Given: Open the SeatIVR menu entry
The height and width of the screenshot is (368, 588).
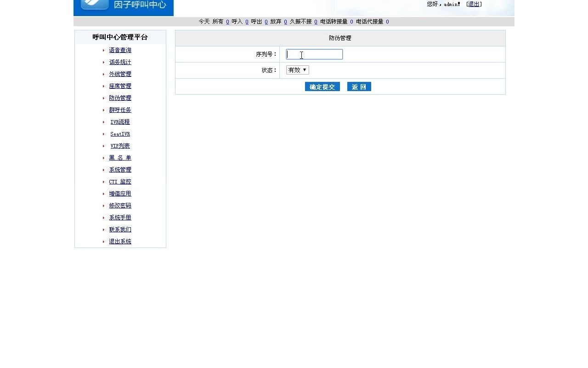Looking at the screenshot, I should tap(120, 134).
